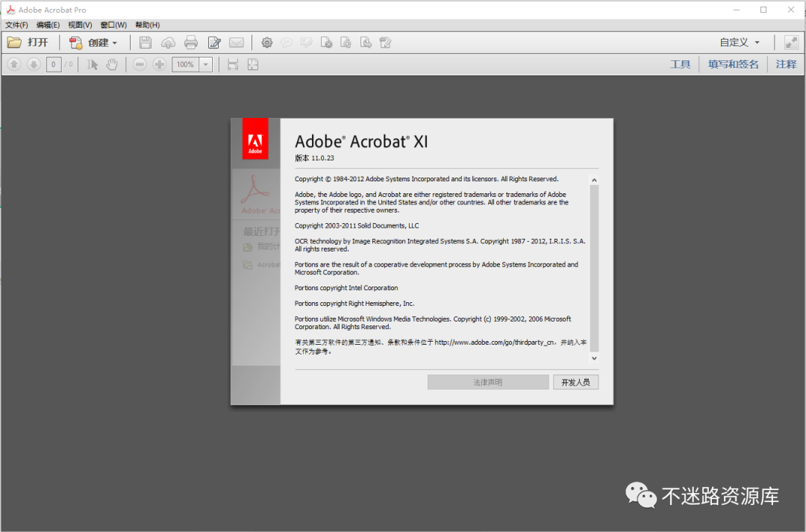This screenshot has height=532, width=806.
Task: Click the sticky note comment icon
Action: [x=287, y=43]
